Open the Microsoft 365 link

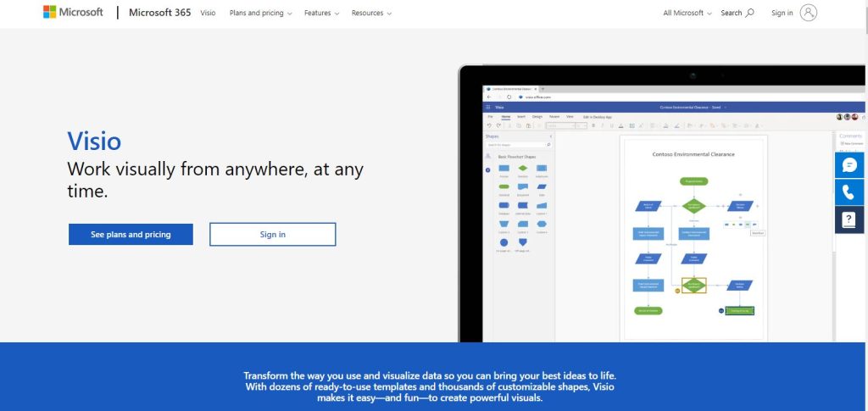[160, 13]
